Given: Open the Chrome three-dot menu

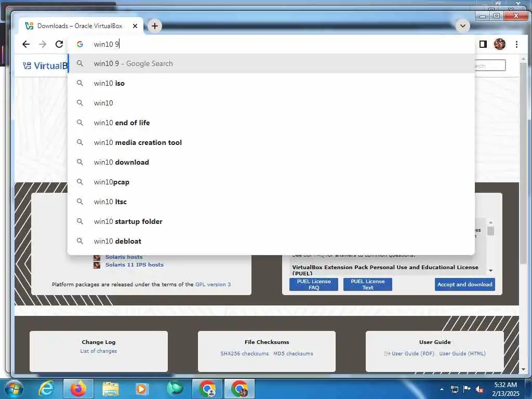Looking at the screenshot, I should 516,44.
